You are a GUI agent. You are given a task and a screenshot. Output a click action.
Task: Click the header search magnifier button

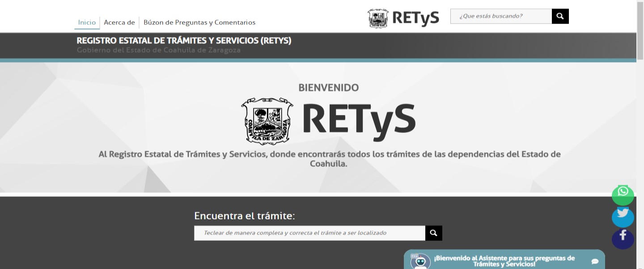[x=560, y=16]
